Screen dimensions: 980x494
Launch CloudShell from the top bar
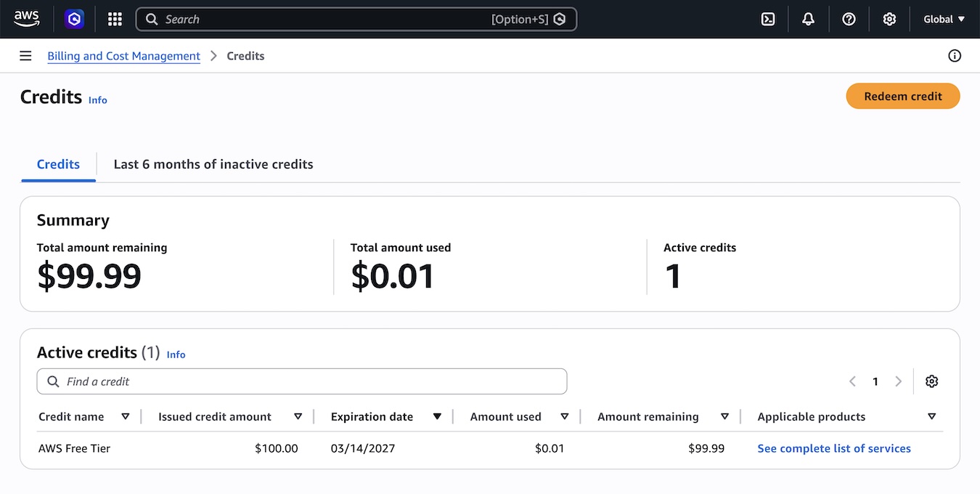768,20
